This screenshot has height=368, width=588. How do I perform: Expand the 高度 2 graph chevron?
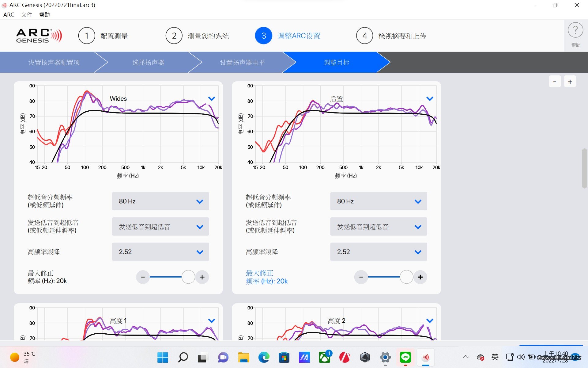pyautogui.click(x=430, y=321)
